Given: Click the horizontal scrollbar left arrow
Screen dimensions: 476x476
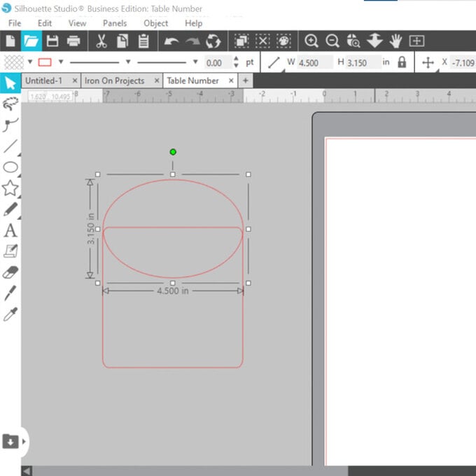Looking at the screenshot, I should click(x=27, y=471).
